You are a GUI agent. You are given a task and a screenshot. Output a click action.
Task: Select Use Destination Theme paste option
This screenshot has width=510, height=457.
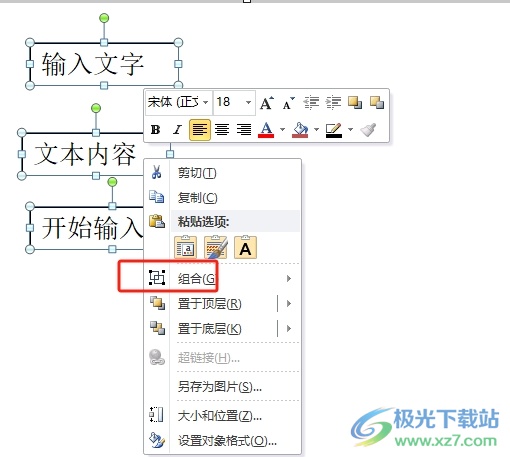coord(186,247)
